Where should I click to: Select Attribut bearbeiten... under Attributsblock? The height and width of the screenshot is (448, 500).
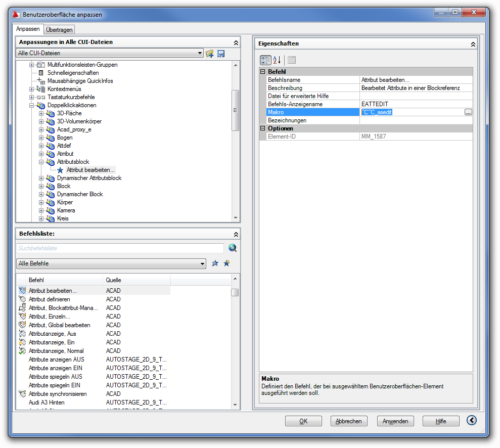[x=90, y=170]
